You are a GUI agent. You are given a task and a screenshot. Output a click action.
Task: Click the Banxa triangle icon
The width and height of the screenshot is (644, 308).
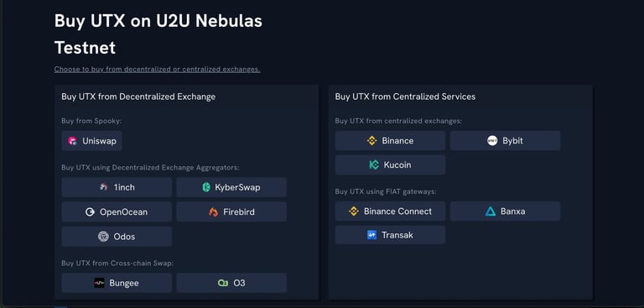point(491,211)
